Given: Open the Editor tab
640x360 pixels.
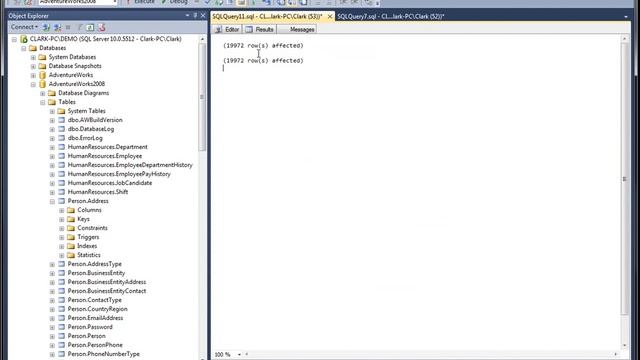Looking at the screenshot, I should click(x=227, y=29).
